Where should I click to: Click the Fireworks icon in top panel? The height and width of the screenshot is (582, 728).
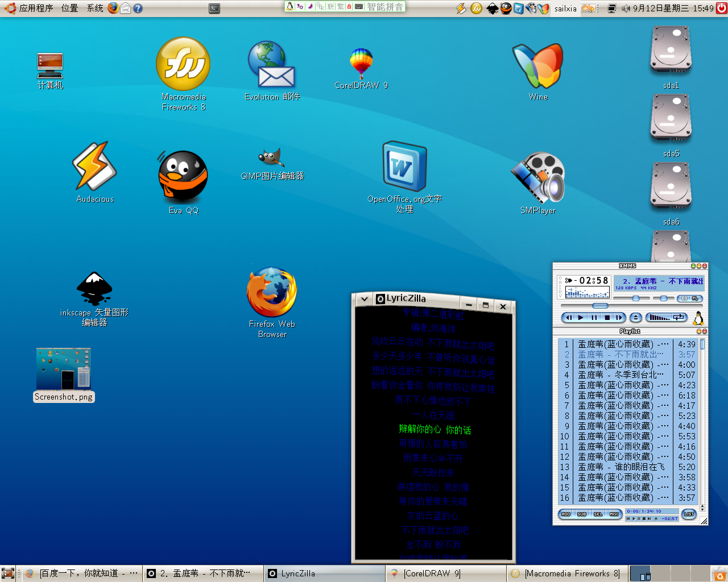point(476,8)
